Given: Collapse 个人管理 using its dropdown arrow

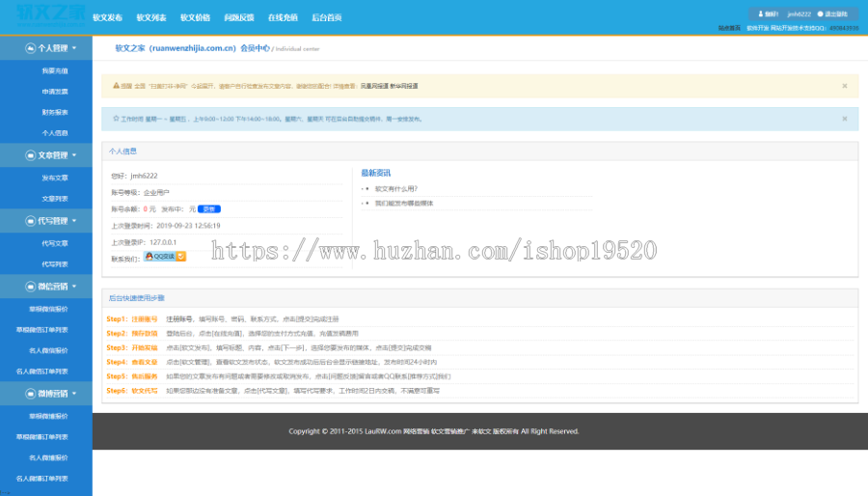Looking at the screenshot, I should tap(74, 48).
